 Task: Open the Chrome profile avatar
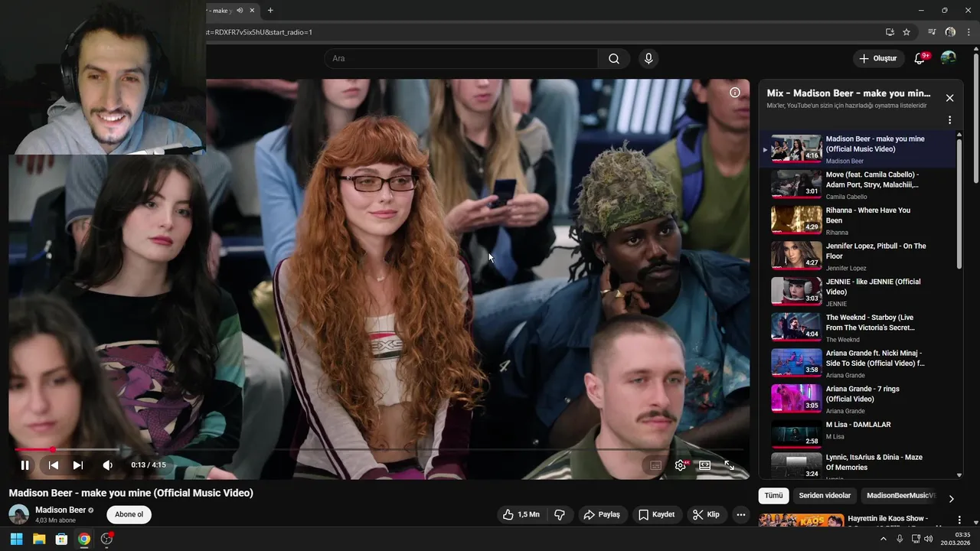pyautogui.click(x=950, y=32)
